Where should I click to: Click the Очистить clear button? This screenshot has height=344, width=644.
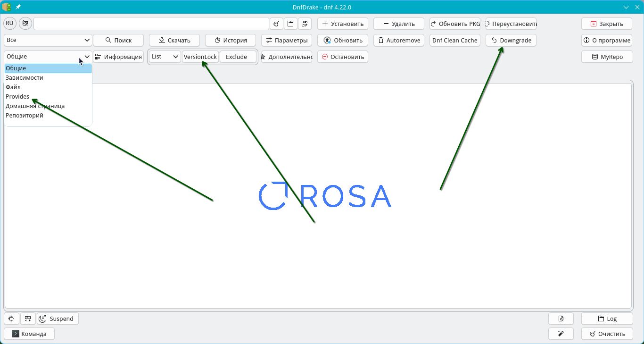(607, 334)
